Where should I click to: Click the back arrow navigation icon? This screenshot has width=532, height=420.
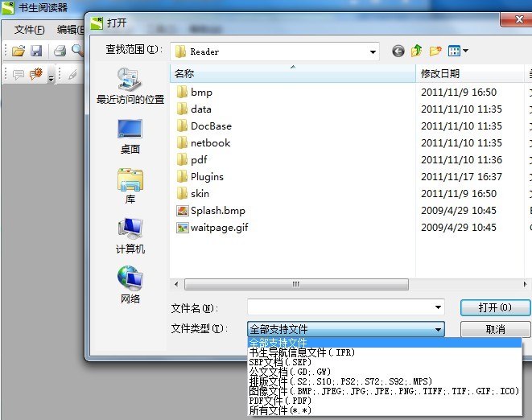click(398, 51)
